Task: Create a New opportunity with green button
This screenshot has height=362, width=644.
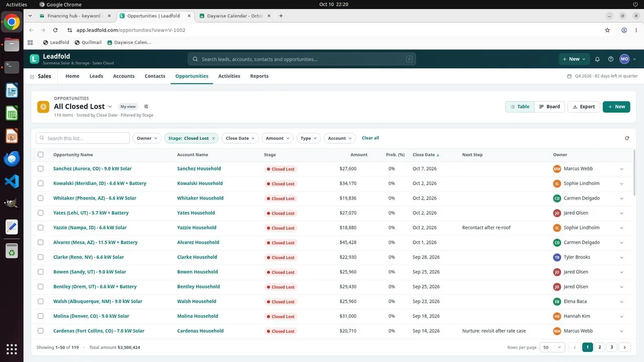Action: pyautogui.click(x=616, y=107)
